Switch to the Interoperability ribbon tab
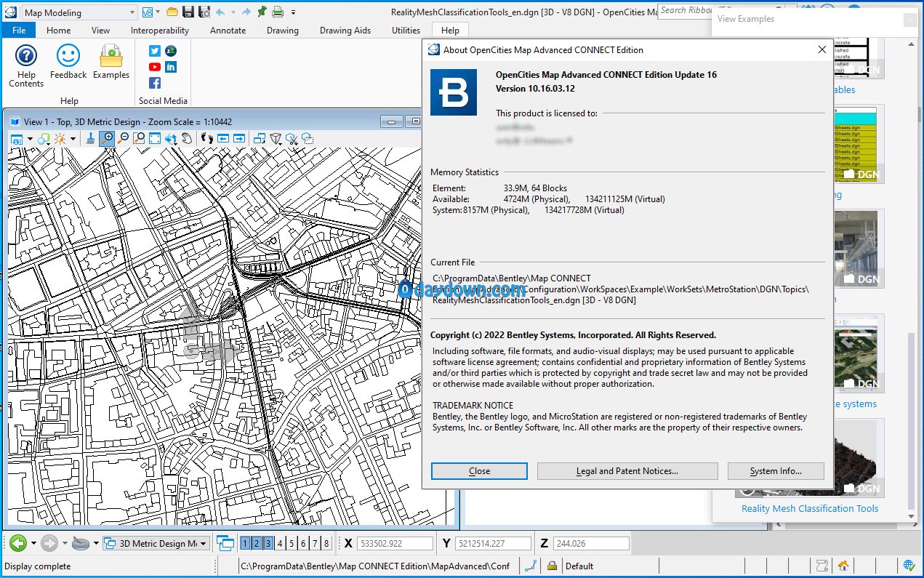This screenshot has height=578, width=924. pos(160,31)
